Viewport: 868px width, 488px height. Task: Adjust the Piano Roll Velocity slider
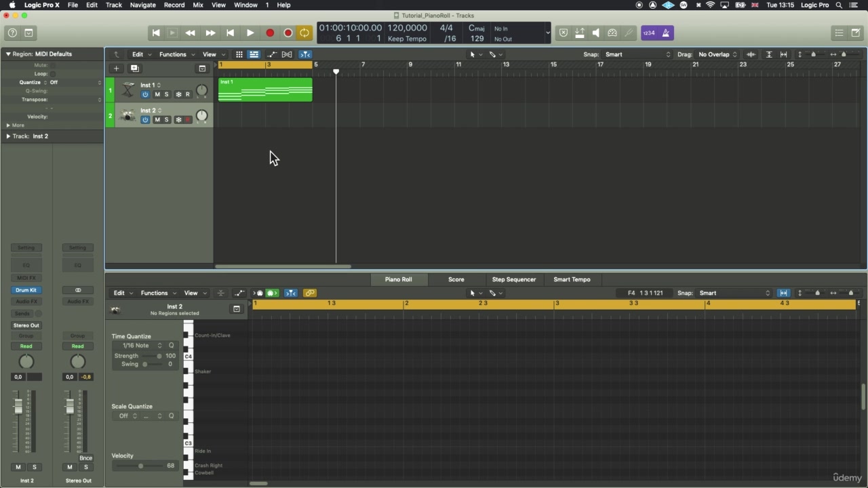(140, 466)
